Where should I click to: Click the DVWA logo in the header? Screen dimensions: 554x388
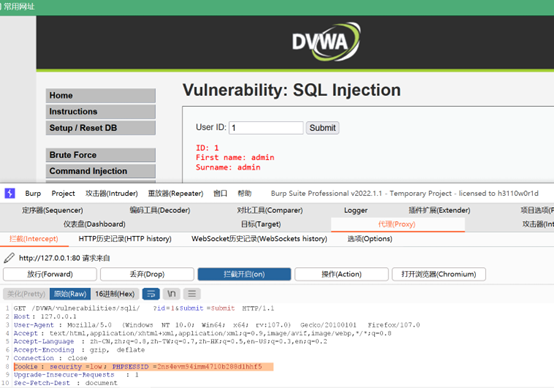(326, 42)
